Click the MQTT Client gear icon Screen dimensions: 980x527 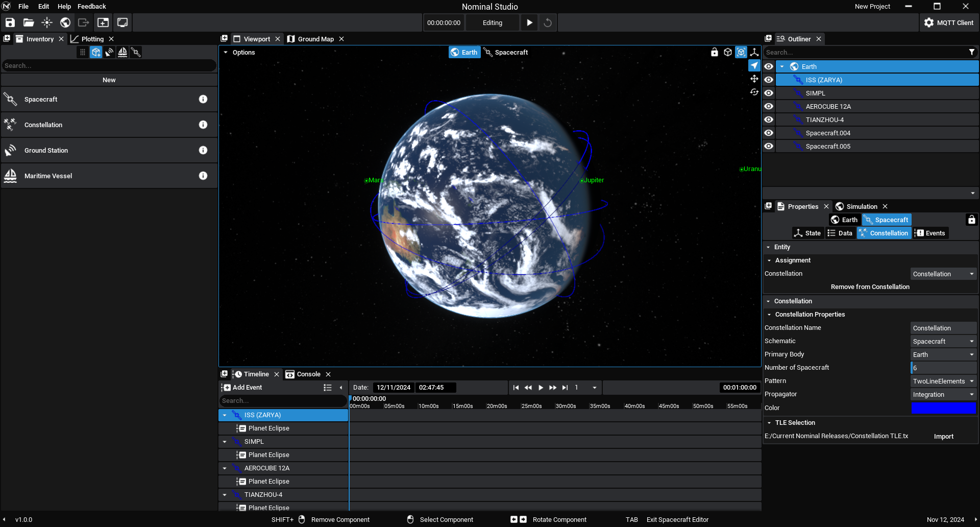(929, 22)
